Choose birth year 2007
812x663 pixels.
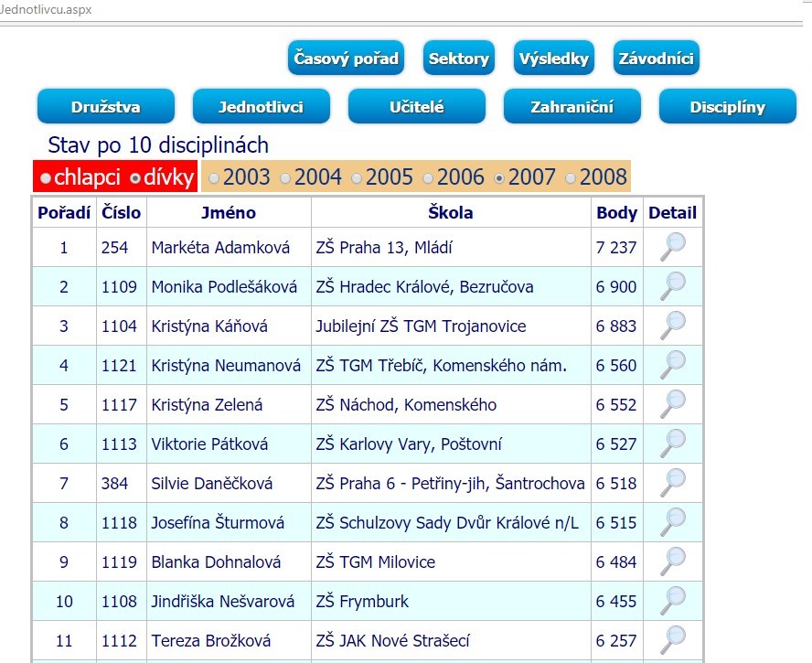pos(499,178)
